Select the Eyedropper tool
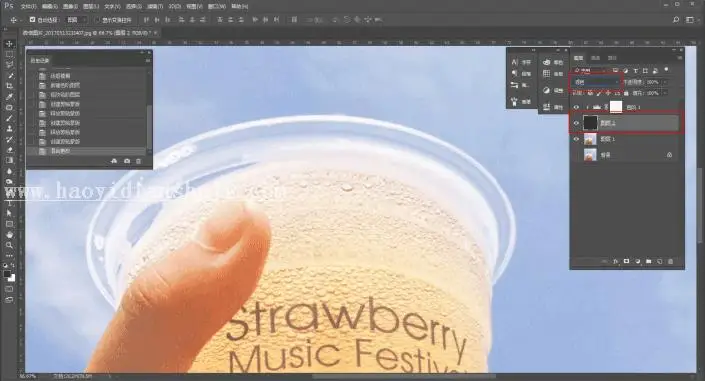Viewport: 705px width, 381px height. click(x=9, y=97)
